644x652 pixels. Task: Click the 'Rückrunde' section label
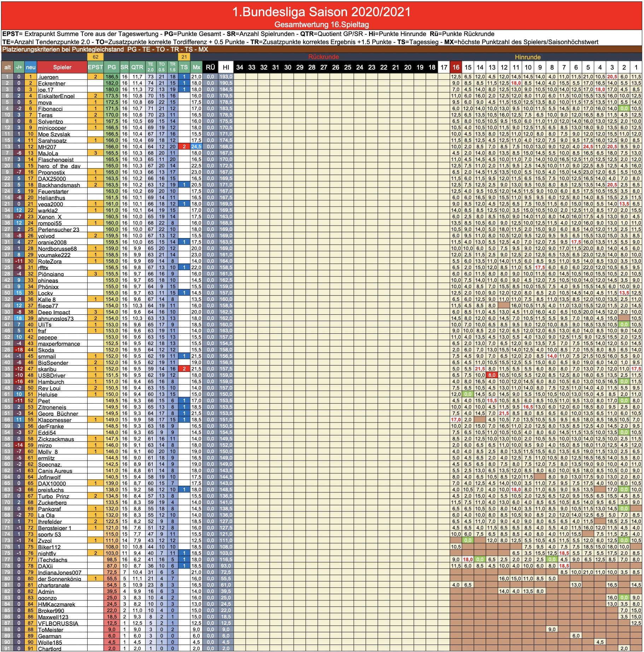pos(323,57)
